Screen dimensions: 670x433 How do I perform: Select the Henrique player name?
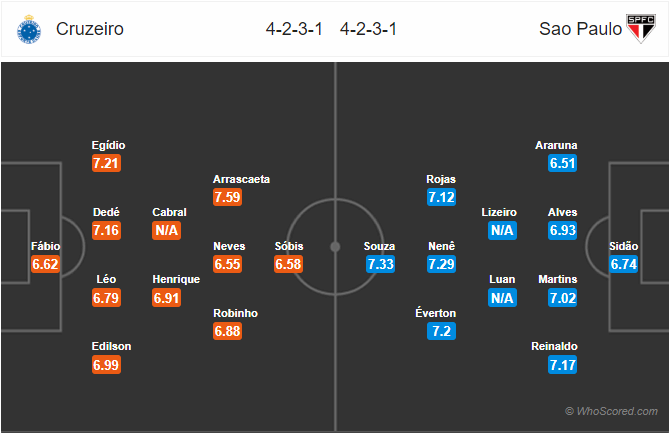pos(176,280)
